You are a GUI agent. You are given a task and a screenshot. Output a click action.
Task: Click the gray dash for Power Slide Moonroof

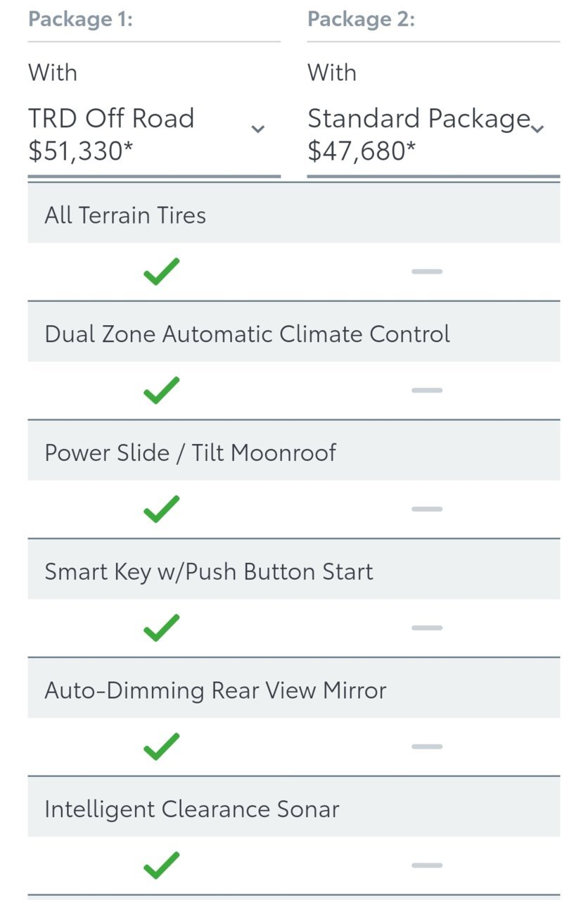[x=427, y=509]
